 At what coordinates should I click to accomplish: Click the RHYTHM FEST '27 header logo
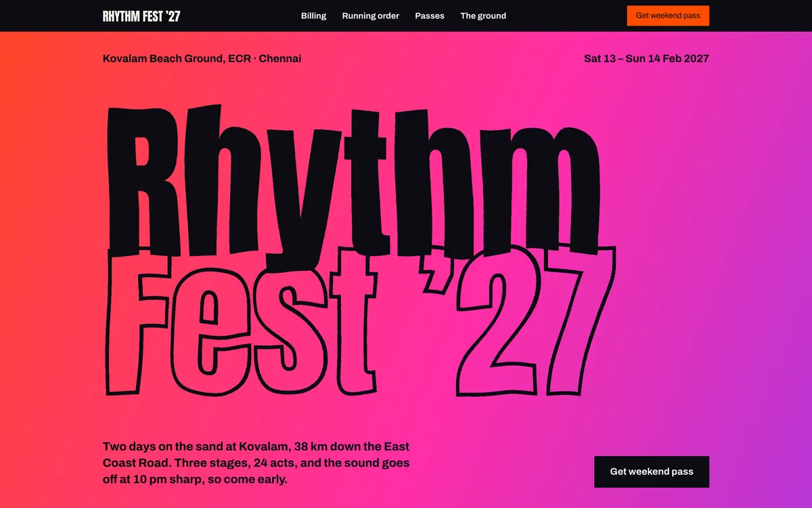tap(141, 16)
